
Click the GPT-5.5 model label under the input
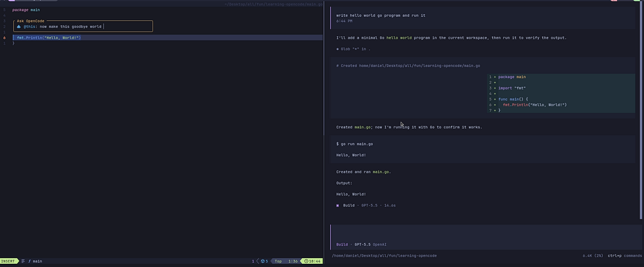(x=363, y=244)
